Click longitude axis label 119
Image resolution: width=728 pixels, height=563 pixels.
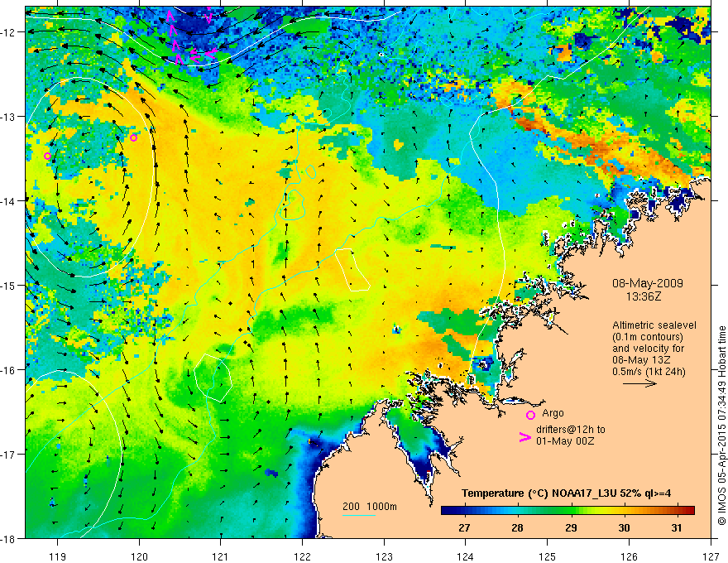[x=58, y=556]
